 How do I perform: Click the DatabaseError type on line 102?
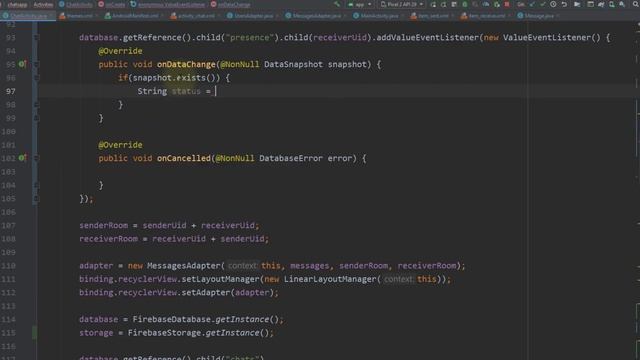tap(291, 158)
